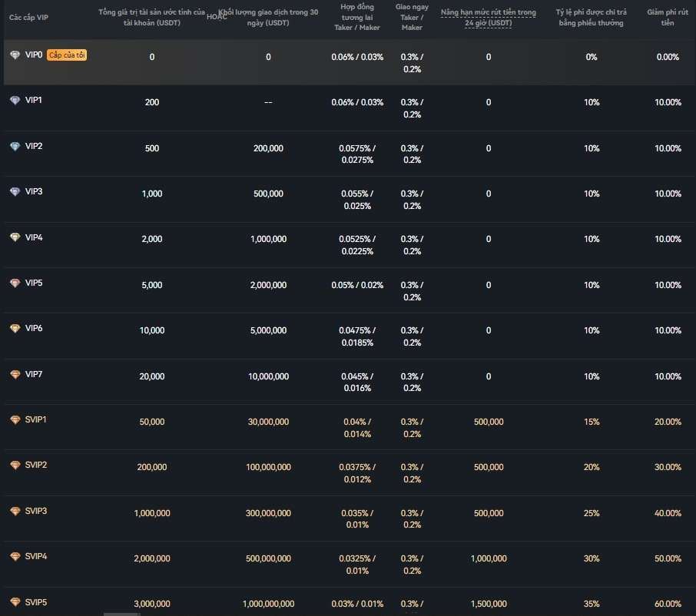Click the SVIP1 diamond icon

pyautogui.click(x=15, y=419)
